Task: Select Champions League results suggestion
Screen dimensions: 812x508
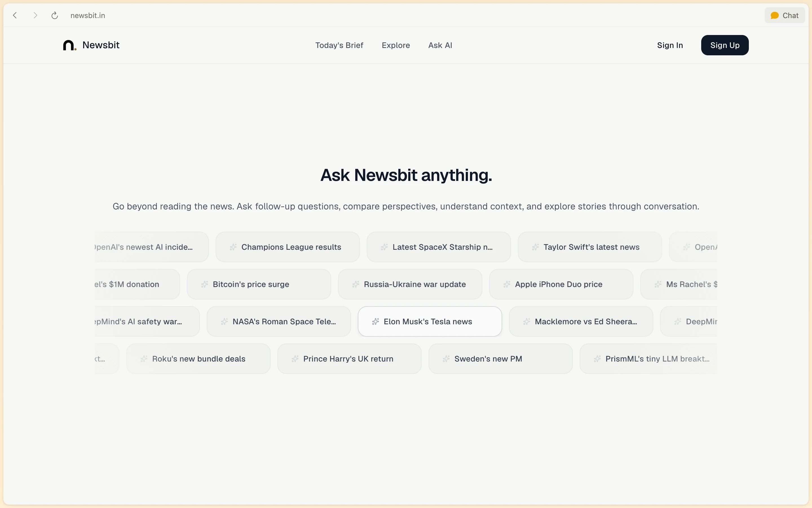Action: (288, 247)
